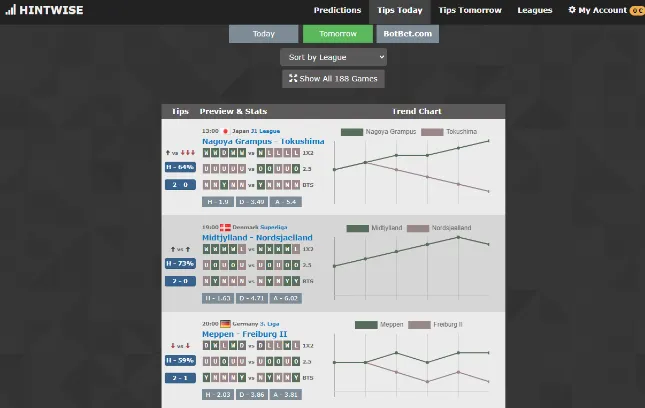This screenshot has width=645, height=408.
Task: Click the A - 3.81 odds button
Action: pos(285,394)
